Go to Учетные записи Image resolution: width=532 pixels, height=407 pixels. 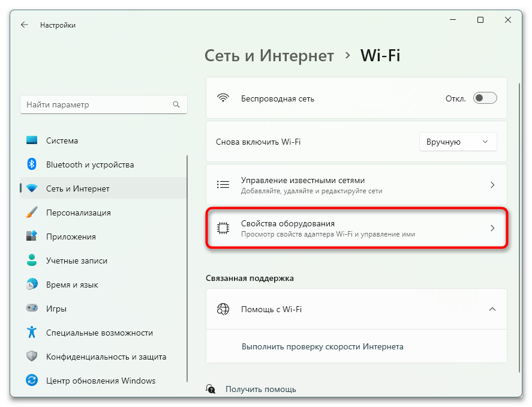(x=104, y=261)
